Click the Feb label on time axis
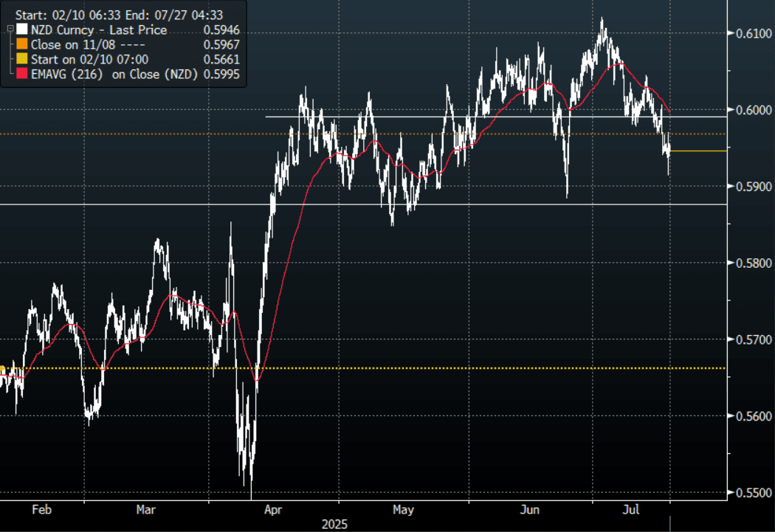The width and height of the screenshot is (775, 532). (43, 510)
